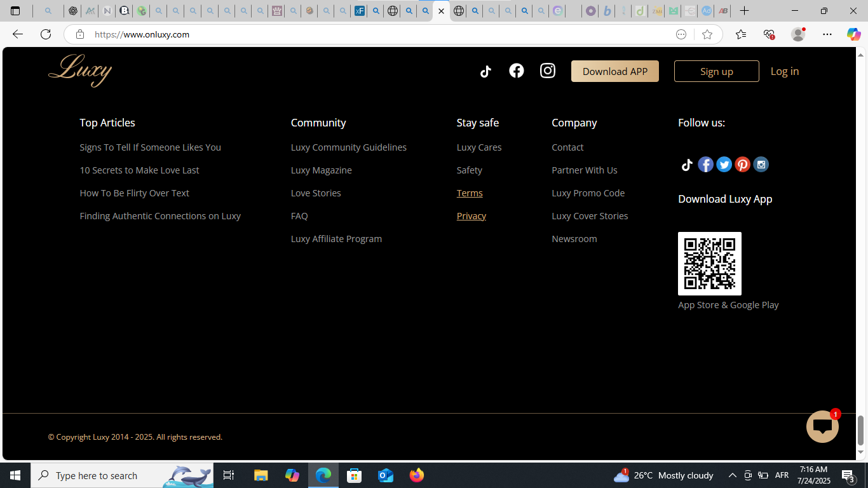Open 10 Secrets to Make Love Last

coord(139,170)
